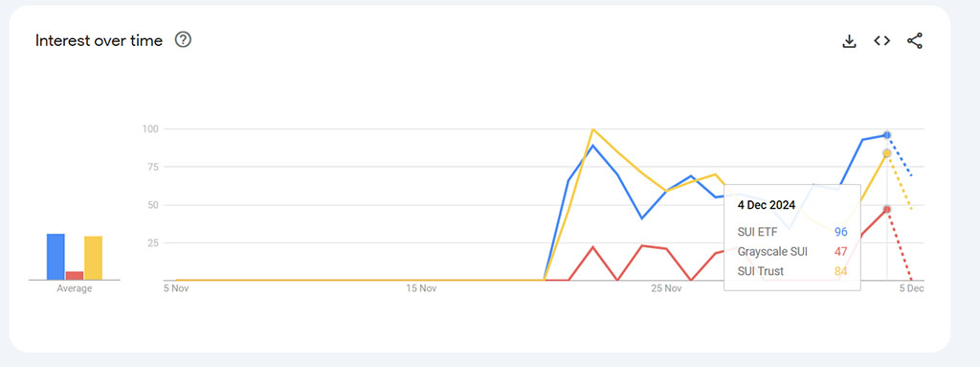Click the yellow average bar
This screenshot has height=367, width=980.
tap(93, 258)
